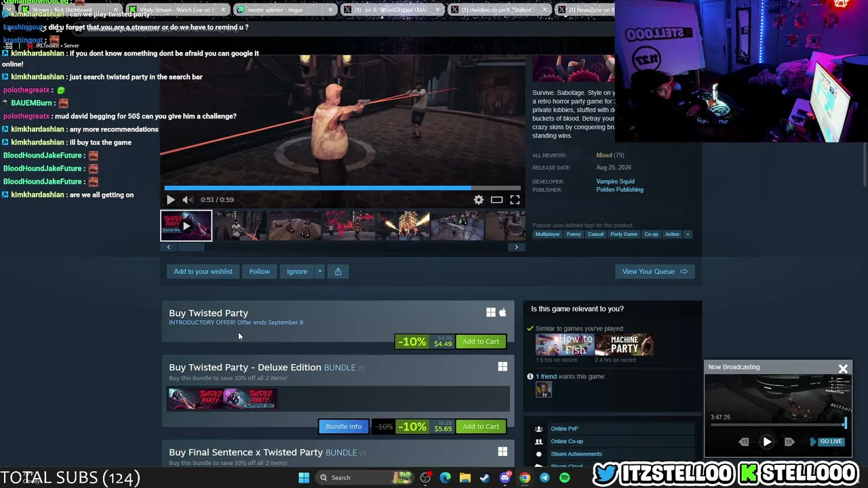
Task: Add Twisted Party to your wishlist
Action: (x=203, y=272)
